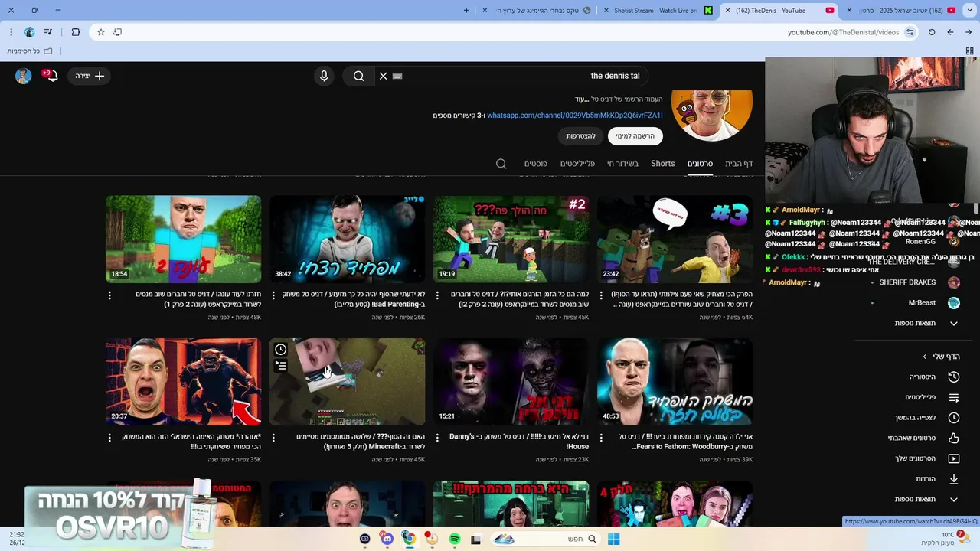Open Liked Videos in the sidebar
This screenshot has height=551, width=980.
click(933, 438)
